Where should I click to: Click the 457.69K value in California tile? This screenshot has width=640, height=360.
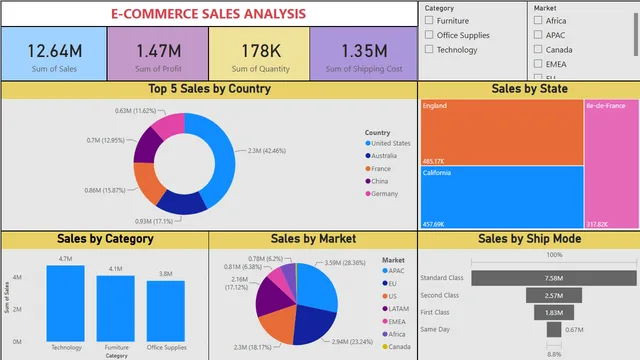click(x=433, y=224)
